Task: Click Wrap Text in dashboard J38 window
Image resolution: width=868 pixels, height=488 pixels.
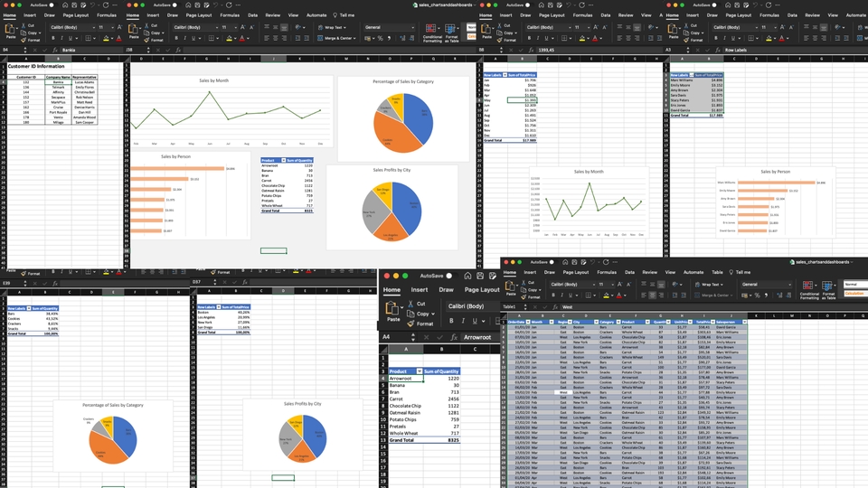Action: (x=332, y=27)
